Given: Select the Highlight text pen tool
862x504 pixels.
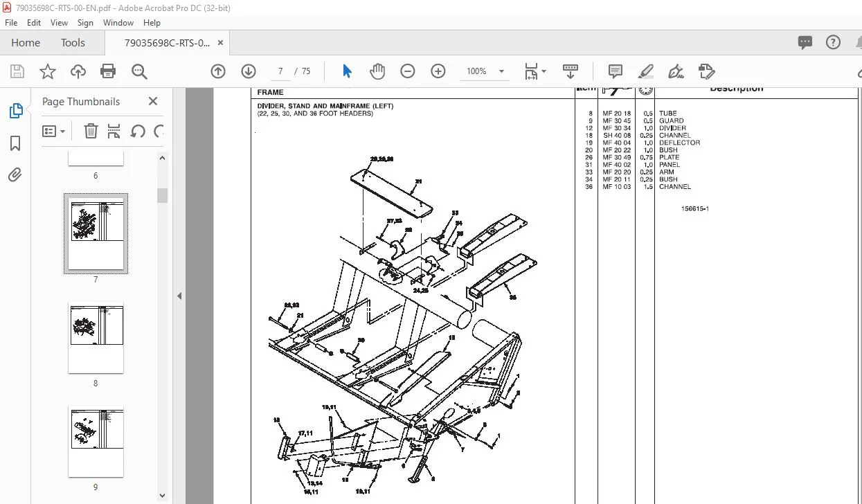Looking at the screenshot, I should 645,71.
